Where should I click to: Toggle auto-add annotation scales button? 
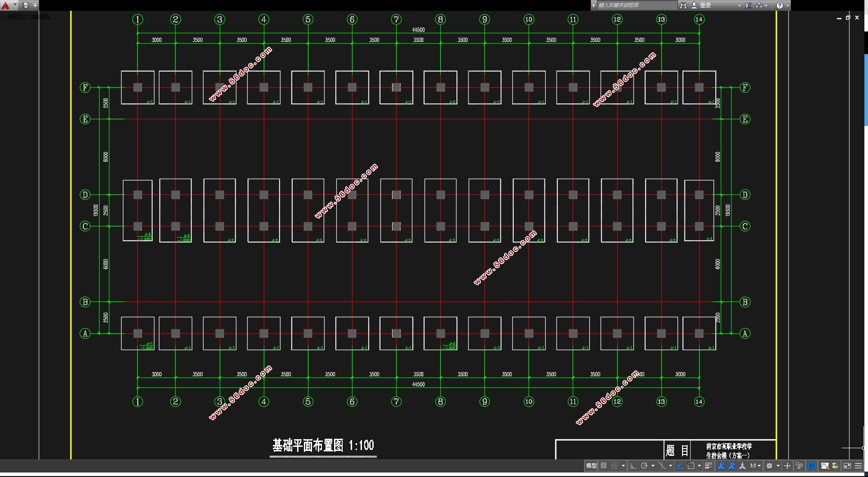click(732, 466)
